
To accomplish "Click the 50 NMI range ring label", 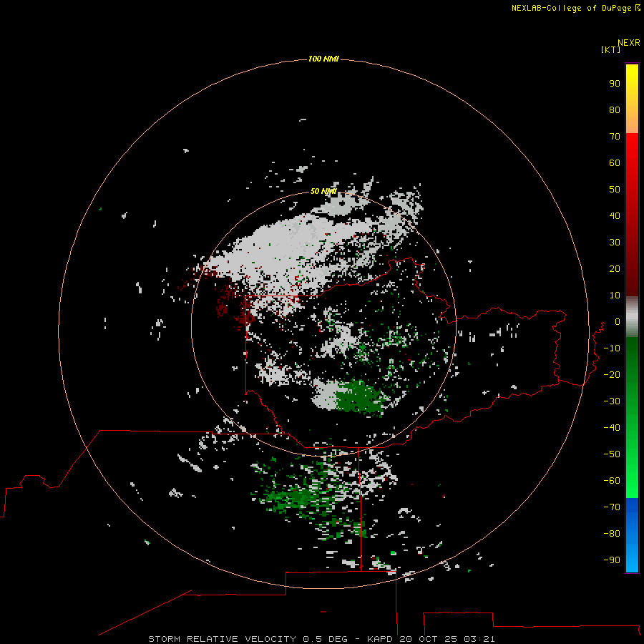I will click(323, 191).
